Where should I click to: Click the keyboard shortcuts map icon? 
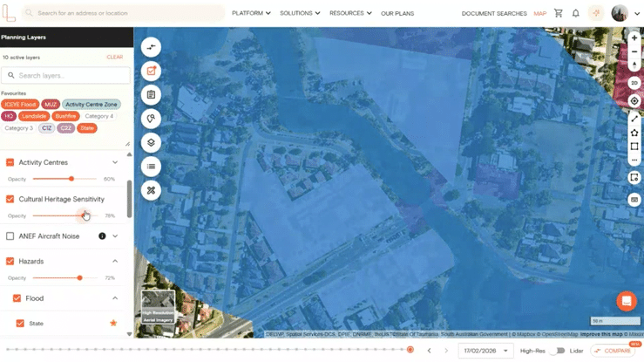tap(634, 200)
